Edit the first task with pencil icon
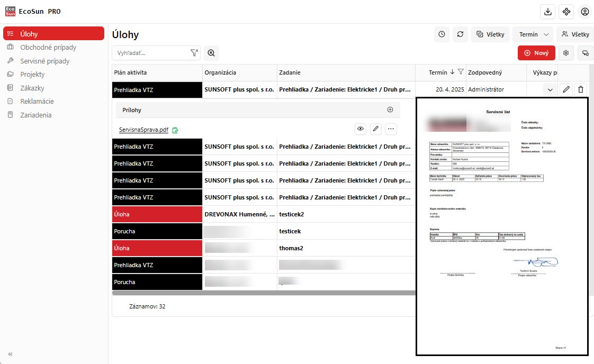594x364 pixels. [566, 90]
